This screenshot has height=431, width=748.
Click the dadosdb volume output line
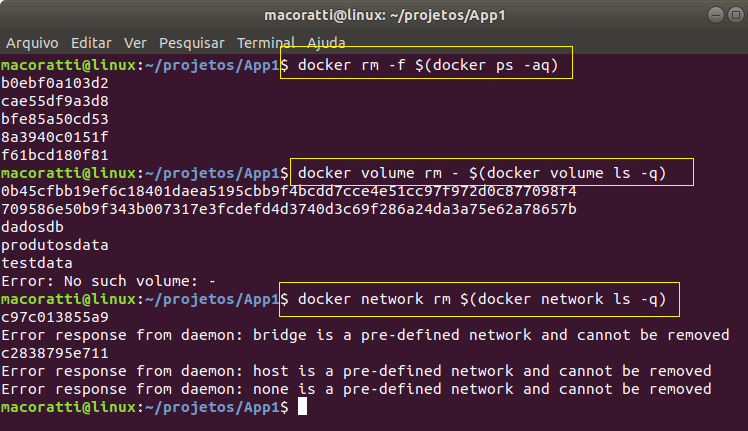pyautogui.click(x=32, y=227)
